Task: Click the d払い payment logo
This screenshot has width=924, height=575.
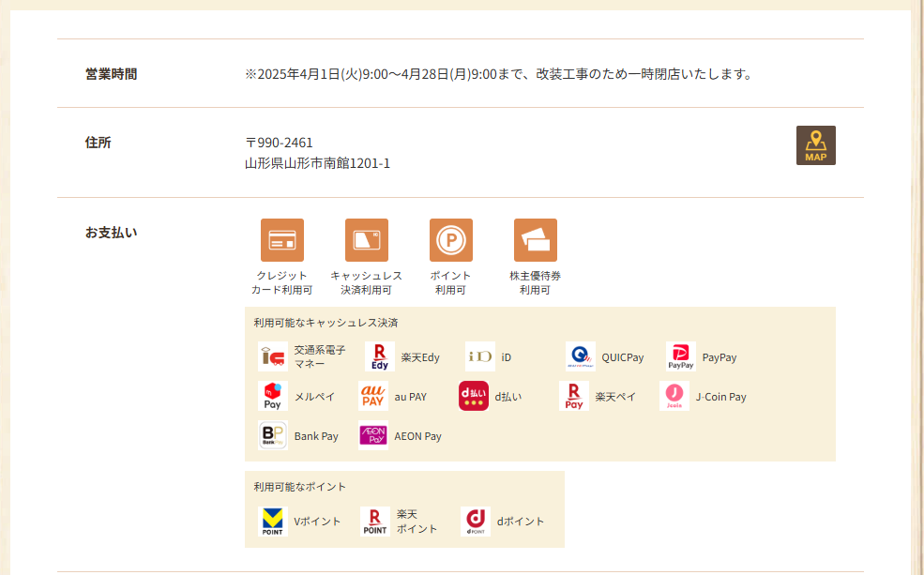Action: (x=474, y=396)
